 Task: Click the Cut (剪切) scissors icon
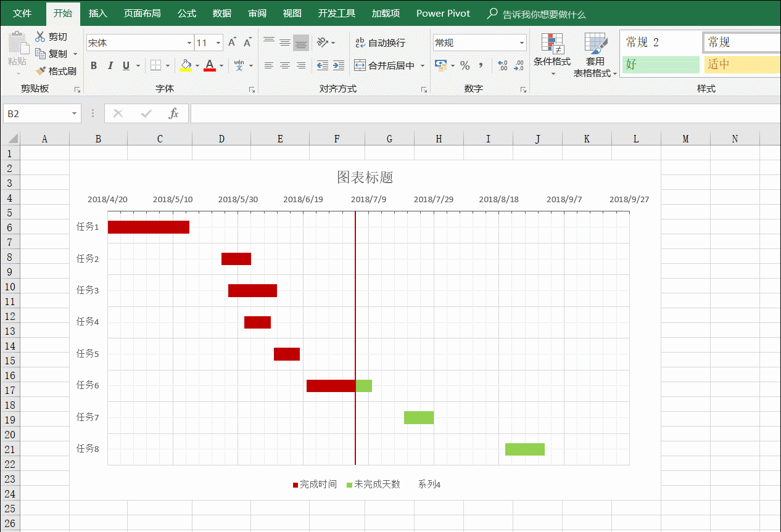point(41,37)
